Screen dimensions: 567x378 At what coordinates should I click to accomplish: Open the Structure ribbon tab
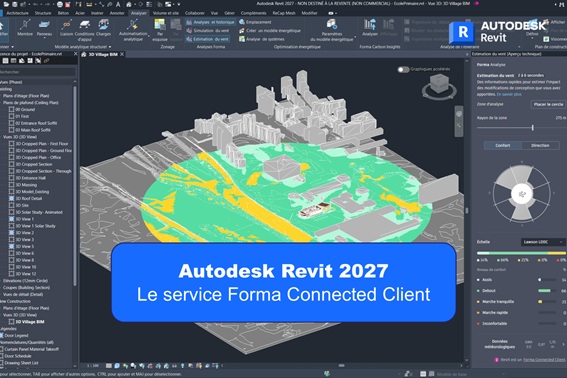pyautogui.click(x=43, y=13)
